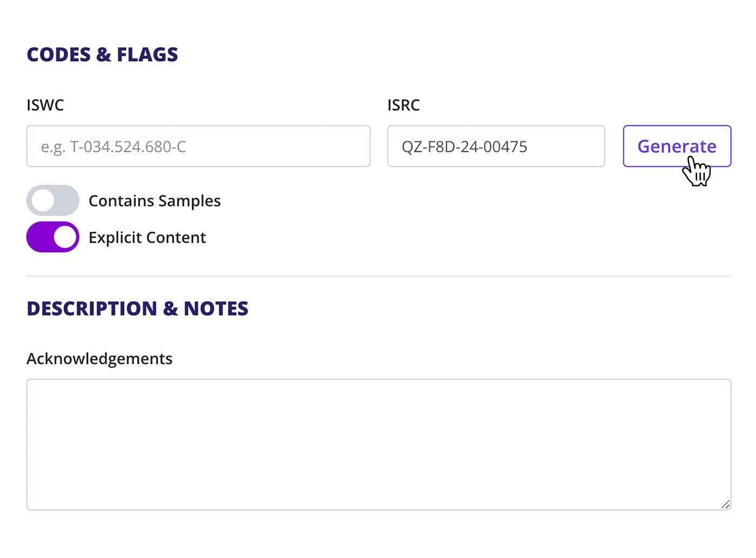Screen dimensions: 756x558
Task: Click the ISRC field label
Action: 403,105
